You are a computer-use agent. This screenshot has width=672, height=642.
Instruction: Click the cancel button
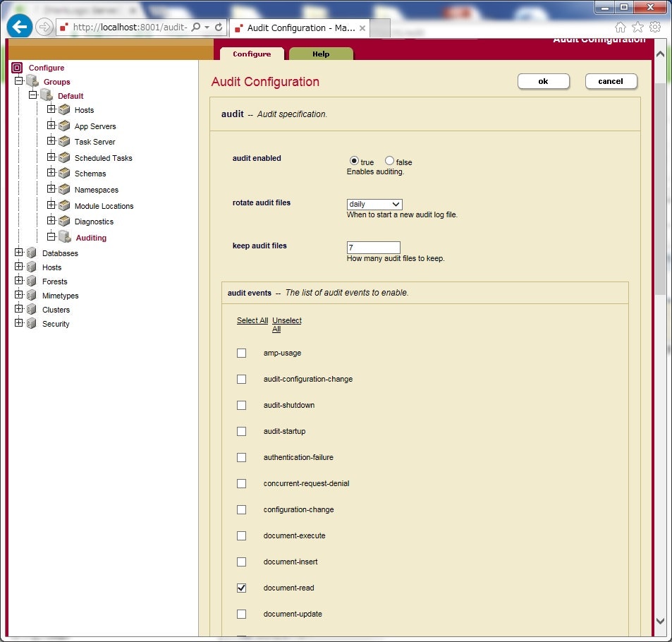pos(611,81)
